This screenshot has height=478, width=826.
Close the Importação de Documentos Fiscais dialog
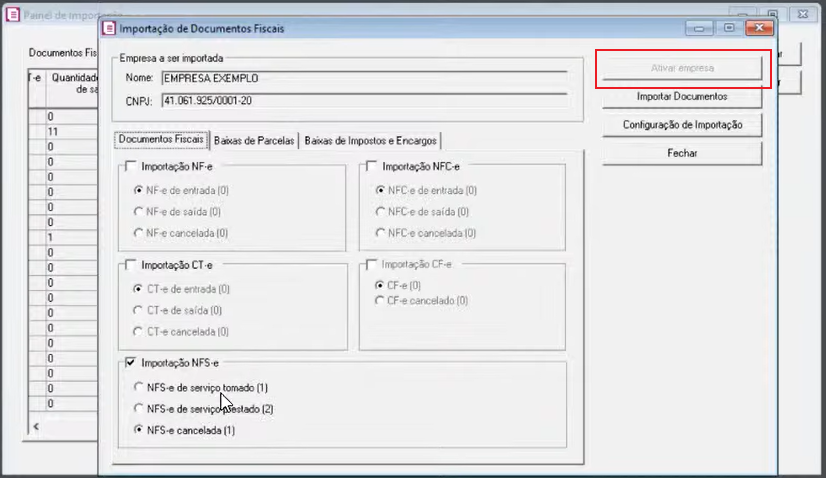759,28
